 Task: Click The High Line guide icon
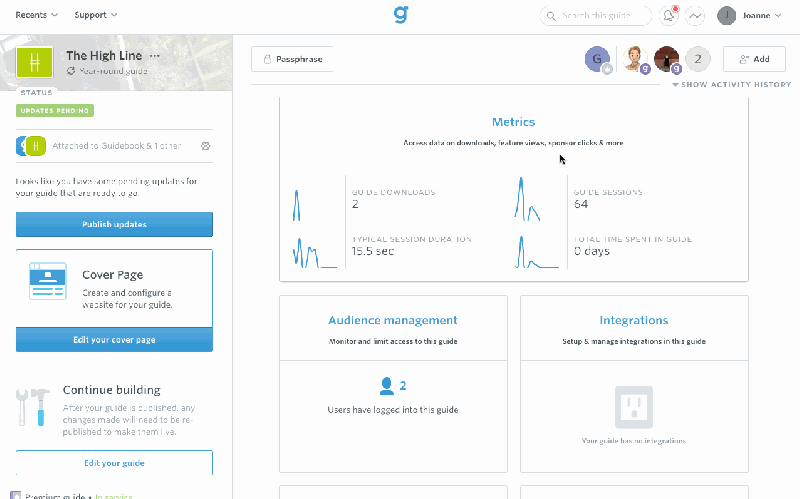tap(35, 62)
